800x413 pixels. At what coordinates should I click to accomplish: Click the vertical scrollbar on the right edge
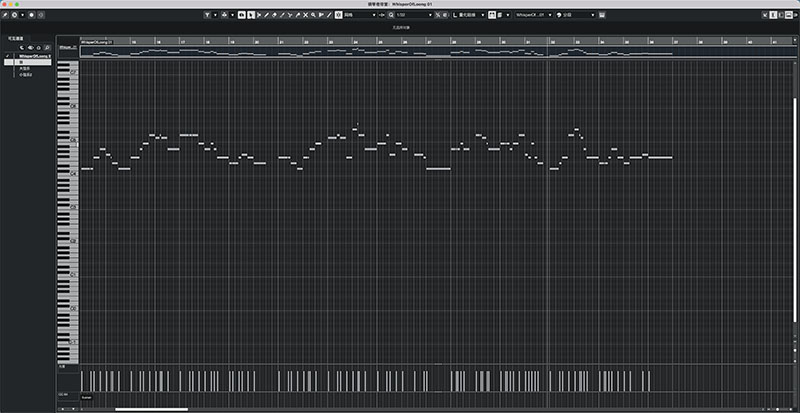point(794,210)
